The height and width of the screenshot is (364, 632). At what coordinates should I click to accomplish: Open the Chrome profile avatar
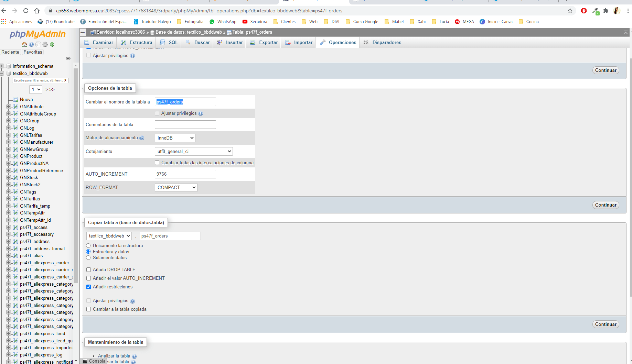pyautogui.click(x=617, y=11)
